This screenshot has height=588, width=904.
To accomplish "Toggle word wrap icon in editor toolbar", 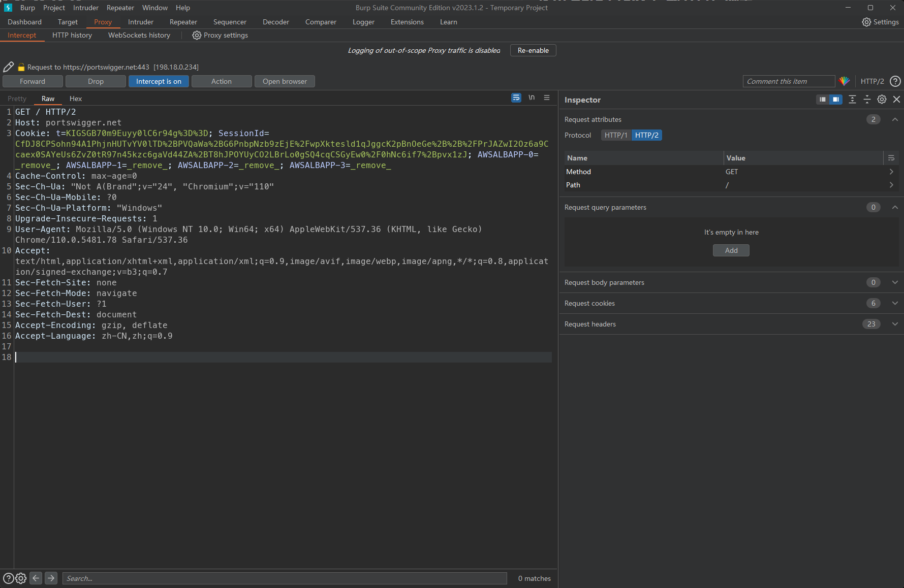I will tap(516, 97).
